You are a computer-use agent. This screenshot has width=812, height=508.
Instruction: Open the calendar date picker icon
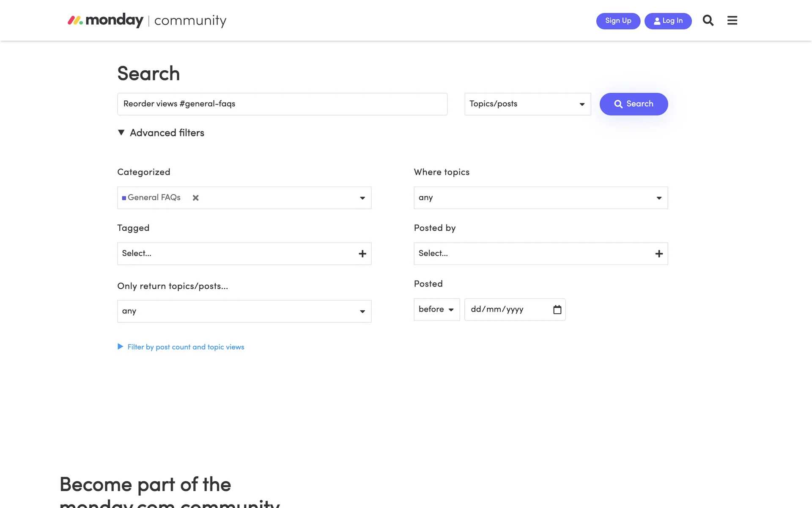click(x=557, y=309)
